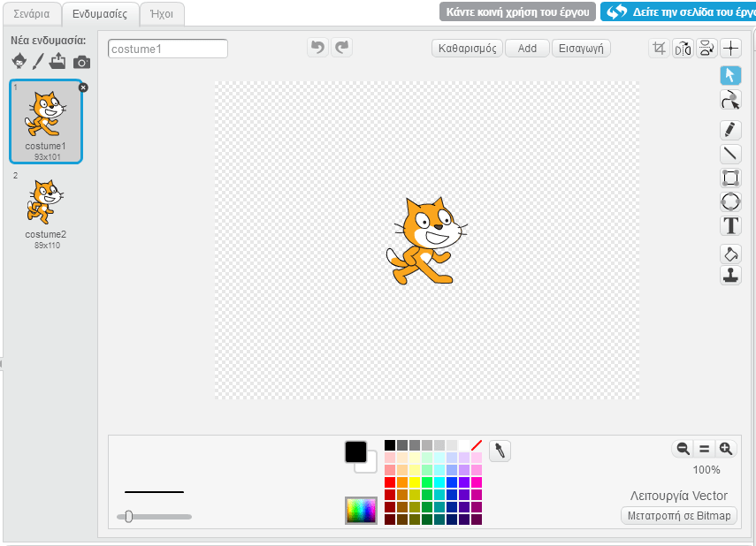The height and width of the screenshot is (546, 756).
Task: Select the Line tool
Action: coord(730,154)
